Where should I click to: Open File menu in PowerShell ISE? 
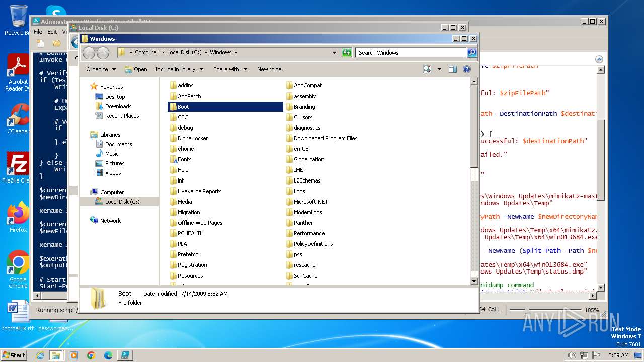(38, 32)
